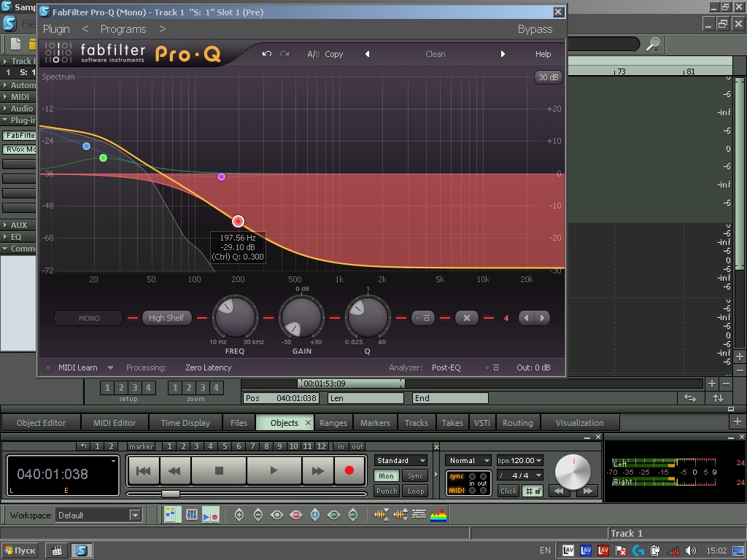The width and height of the screenshot is (747, 560).
Task: Click the red band 4 EQ node
Action: pyautogui.click(x=239, y=222)
